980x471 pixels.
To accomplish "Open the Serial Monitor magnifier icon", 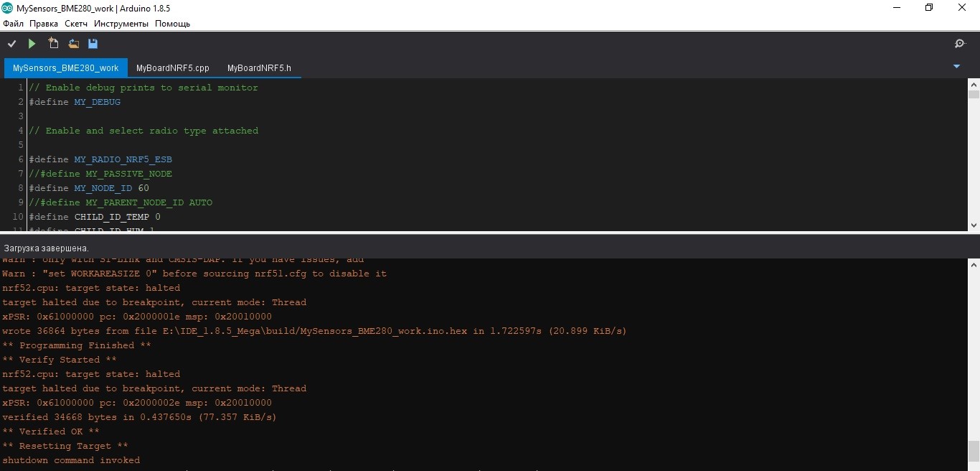I will 960,44.
